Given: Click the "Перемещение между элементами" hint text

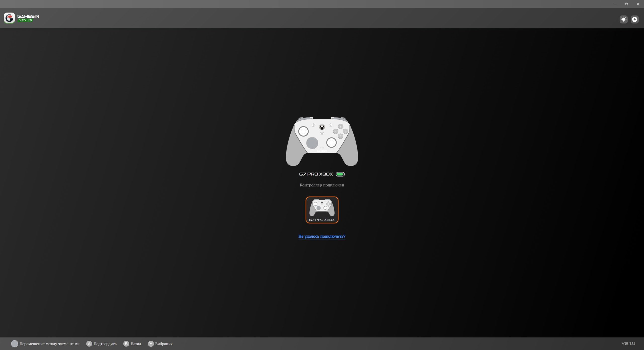Looking at the screenshot, I should pyautogui.click(x=50, y=344).
